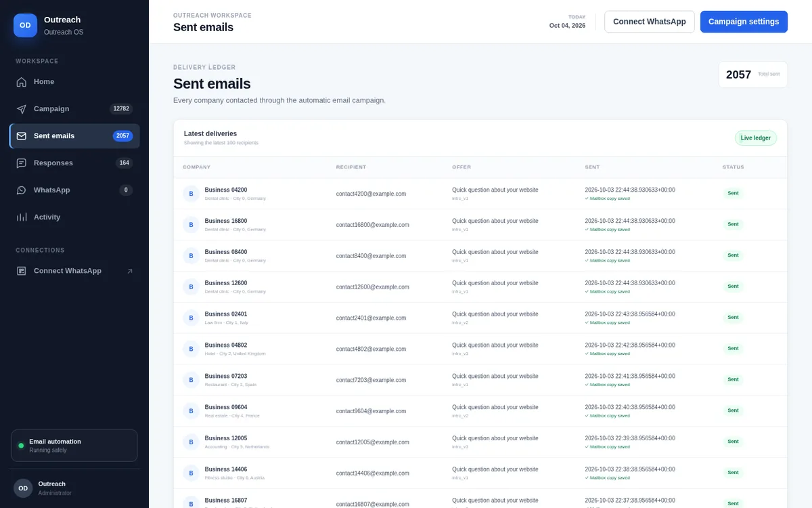Select Sent emails in sidebar

tap(74, 136)
